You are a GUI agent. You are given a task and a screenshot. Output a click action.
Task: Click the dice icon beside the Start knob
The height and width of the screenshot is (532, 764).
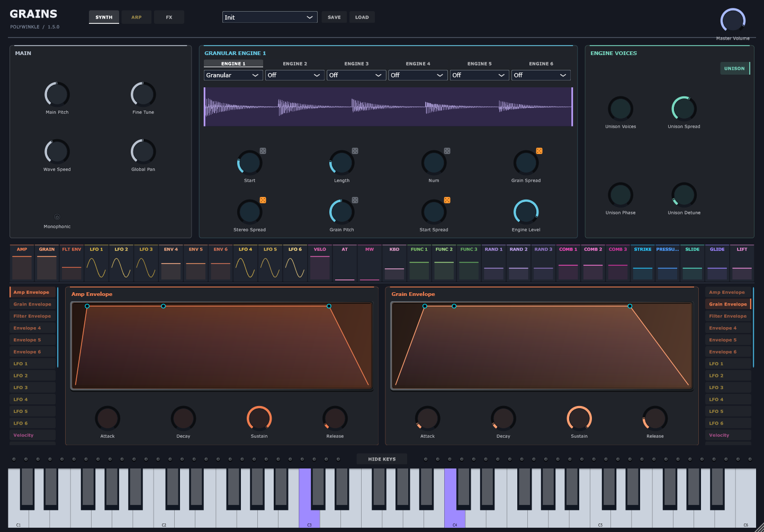[263, 151]
